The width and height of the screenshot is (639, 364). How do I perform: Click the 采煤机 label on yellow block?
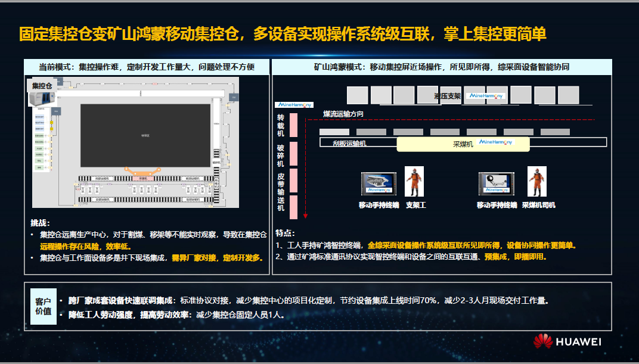pyautogui.click(x=463, y=144)
